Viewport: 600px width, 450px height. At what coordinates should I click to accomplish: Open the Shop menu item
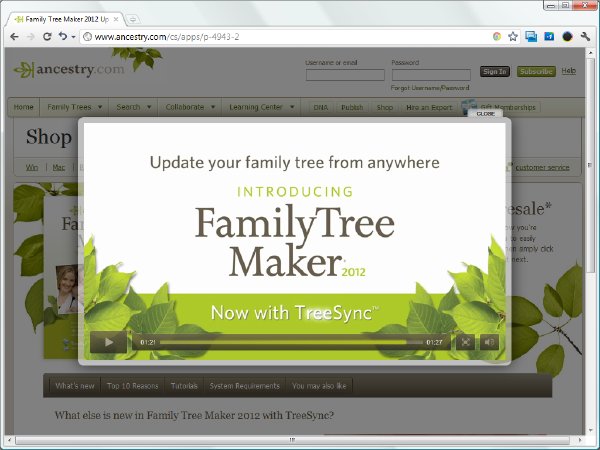point(385,108)
